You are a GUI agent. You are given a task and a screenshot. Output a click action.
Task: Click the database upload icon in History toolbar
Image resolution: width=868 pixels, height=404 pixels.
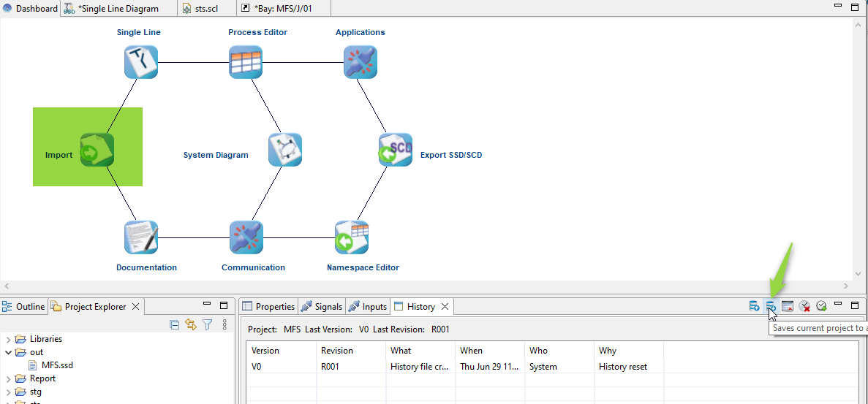tap(754, 306)
